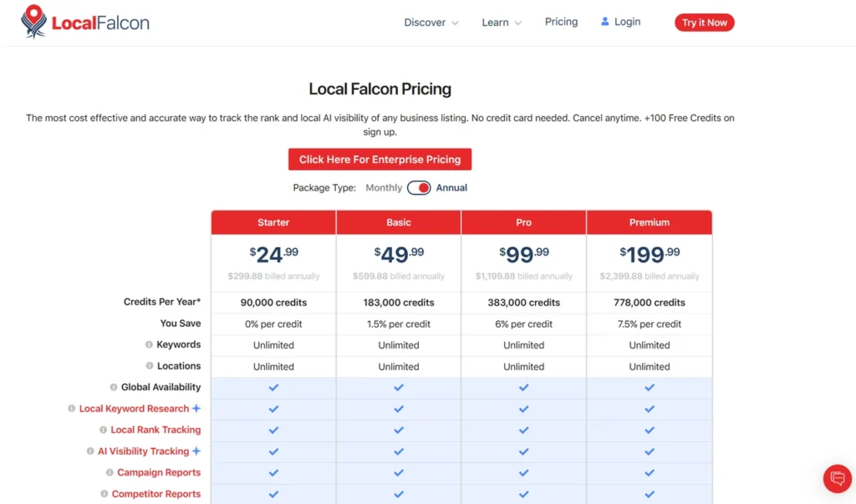
Task: Open the Pricing page in navigation
Action: coord(561,22)
